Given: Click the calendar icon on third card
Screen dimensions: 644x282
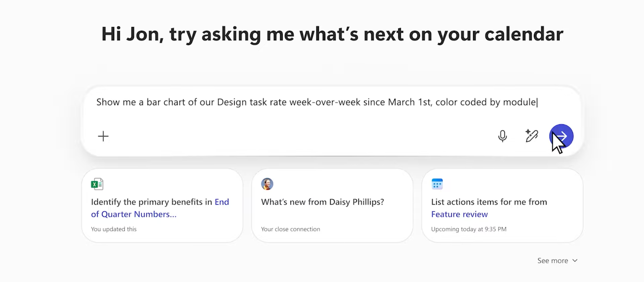Looking at the screenshot, I should [437, 184].
